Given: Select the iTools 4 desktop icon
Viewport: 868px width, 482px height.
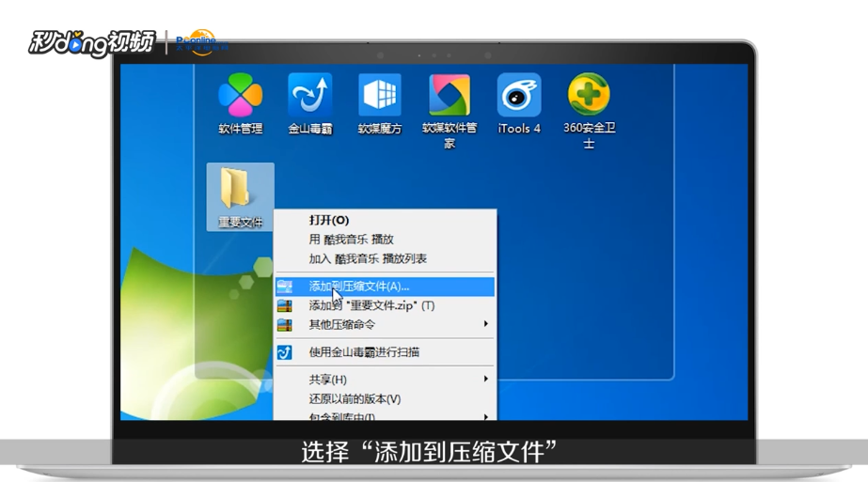Looking at the screenshot, I should coord(519,104).
